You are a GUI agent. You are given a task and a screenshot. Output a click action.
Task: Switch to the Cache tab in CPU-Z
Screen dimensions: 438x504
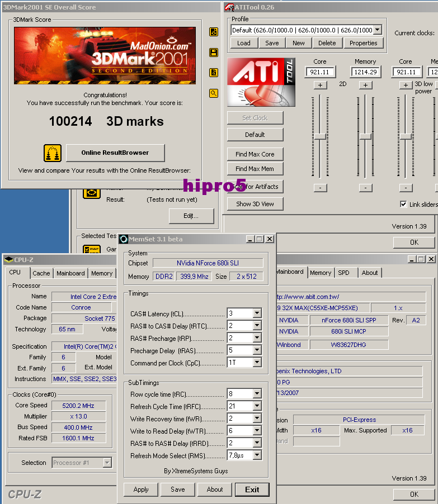point(41,273)
